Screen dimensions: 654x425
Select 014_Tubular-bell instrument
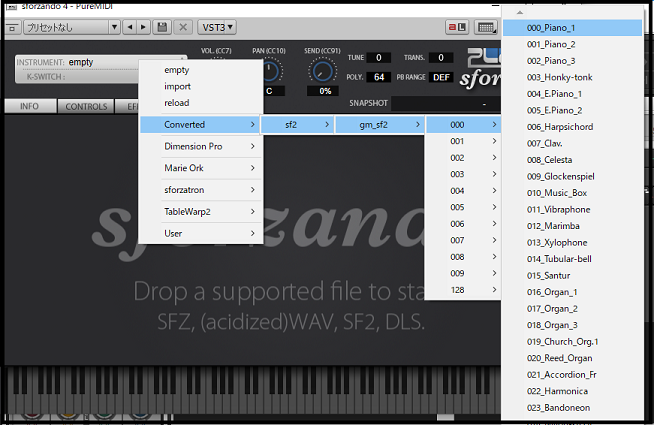(x=572, y=259)
